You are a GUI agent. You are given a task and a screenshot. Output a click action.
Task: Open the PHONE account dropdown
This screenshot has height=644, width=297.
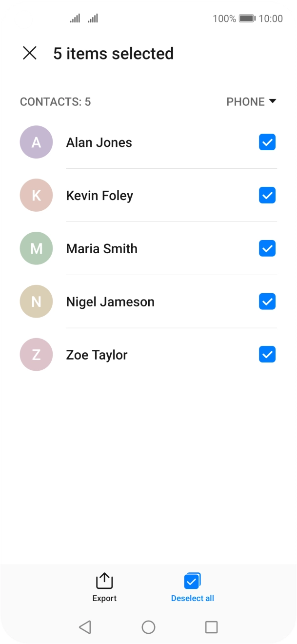[x=251, y=101]
